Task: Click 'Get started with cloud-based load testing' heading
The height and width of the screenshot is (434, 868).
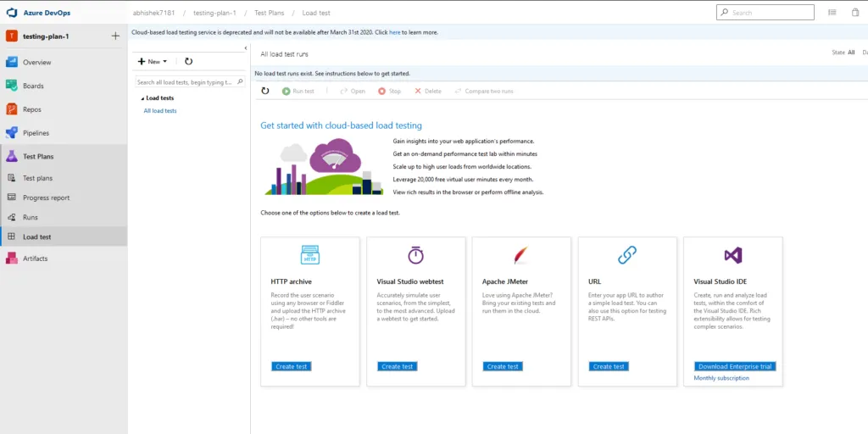Action: pyautogui.click(x=341, y=125)
